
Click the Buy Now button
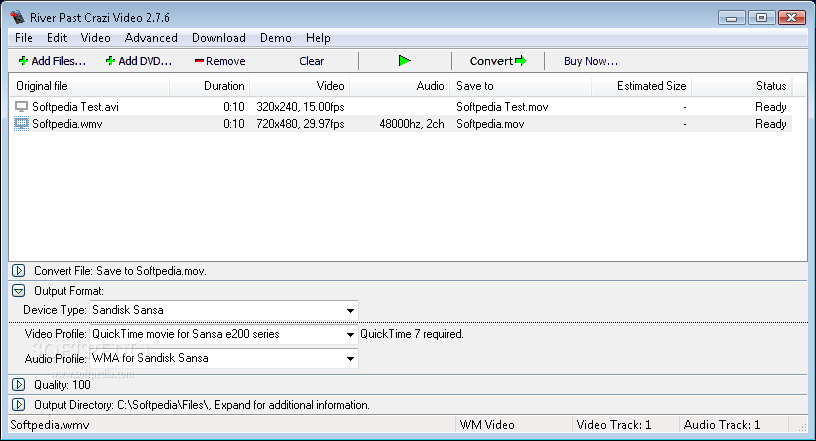pos(591,61)
